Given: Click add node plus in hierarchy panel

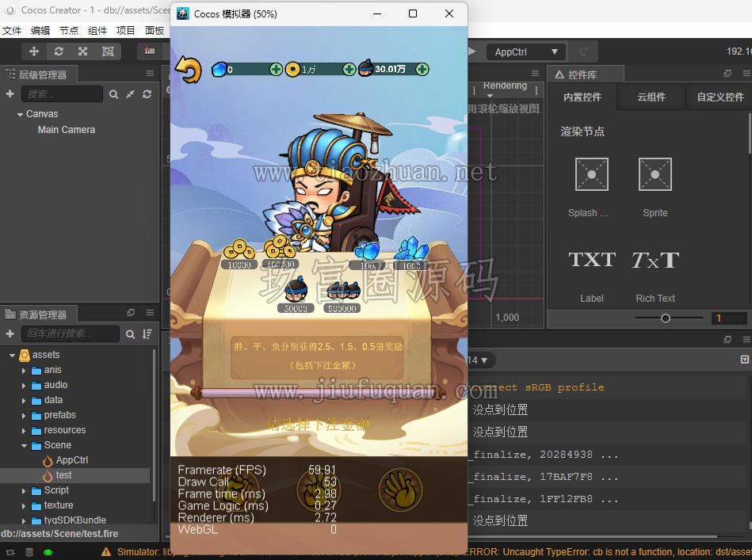Looking at the screenshot, I should pyautogui.click(x=10, y=94).
